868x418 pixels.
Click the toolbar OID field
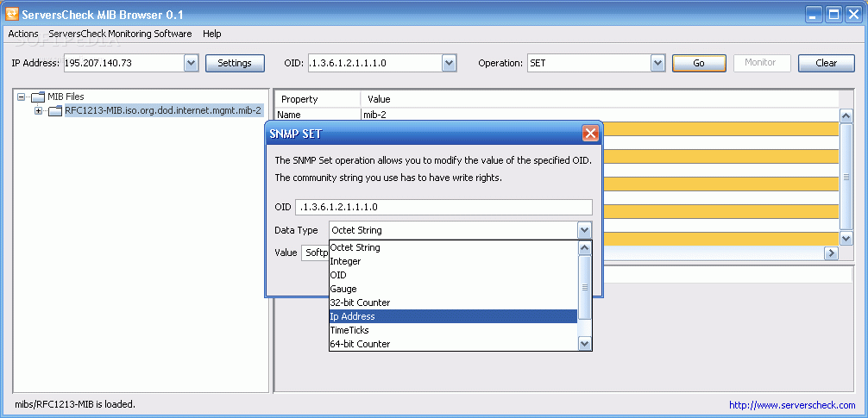(374, 63)
